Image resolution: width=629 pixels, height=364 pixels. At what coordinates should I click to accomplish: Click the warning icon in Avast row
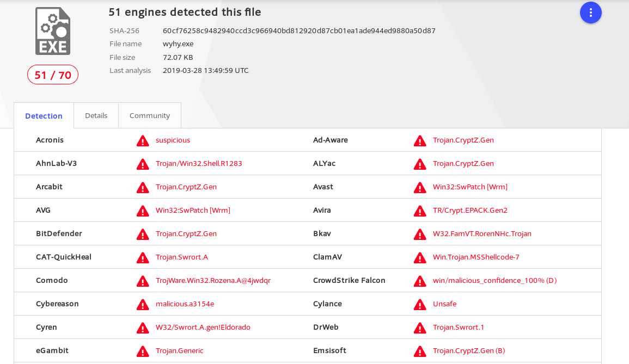[419, 187]
